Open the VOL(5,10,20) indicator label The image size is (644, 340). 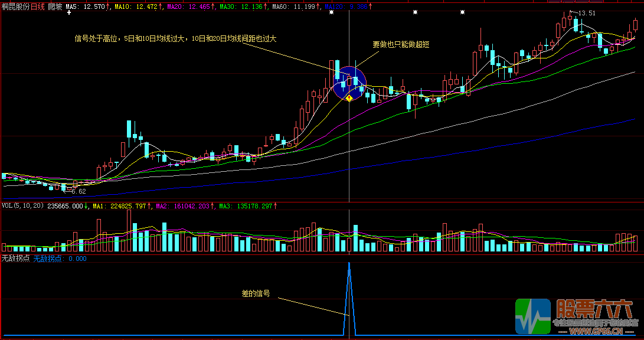(23, 206)
